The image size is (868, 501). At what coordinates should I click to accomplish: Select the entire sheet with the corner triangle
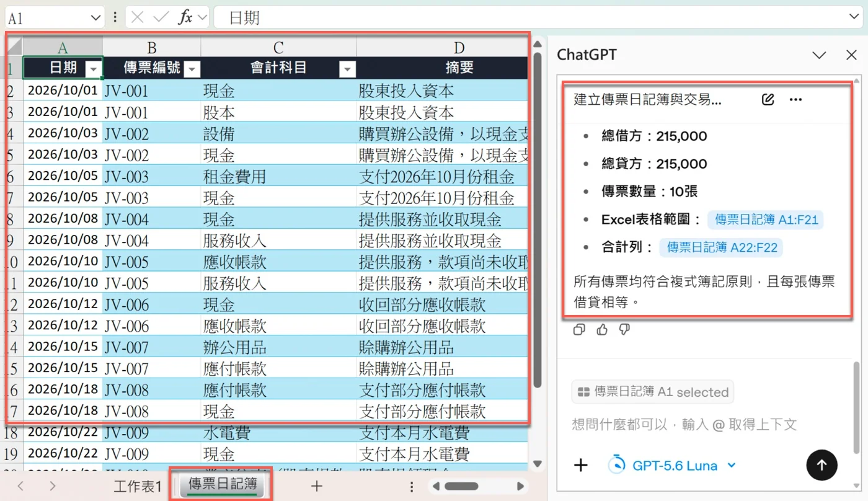14,47
